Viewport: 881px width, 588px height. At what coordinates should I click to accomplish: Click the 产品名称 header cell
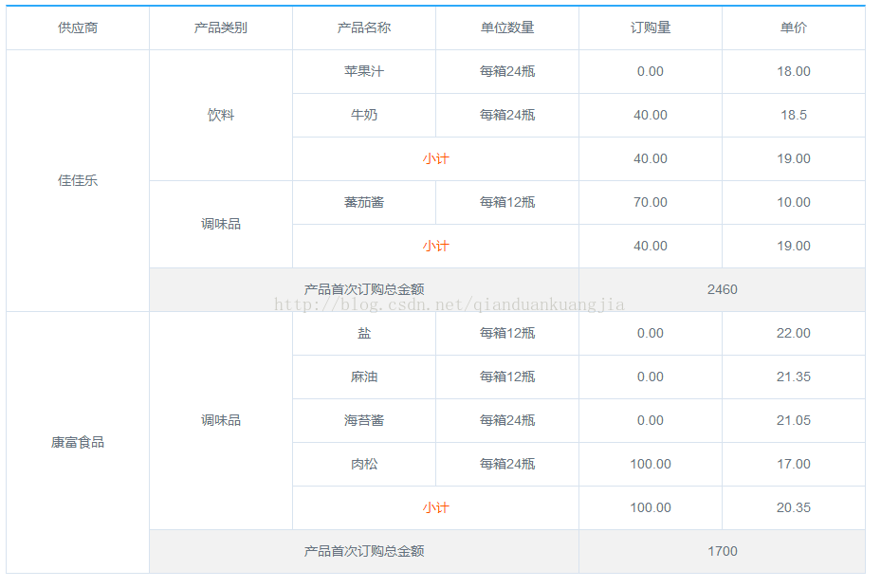pyautogui.click(x=363, y=28)
